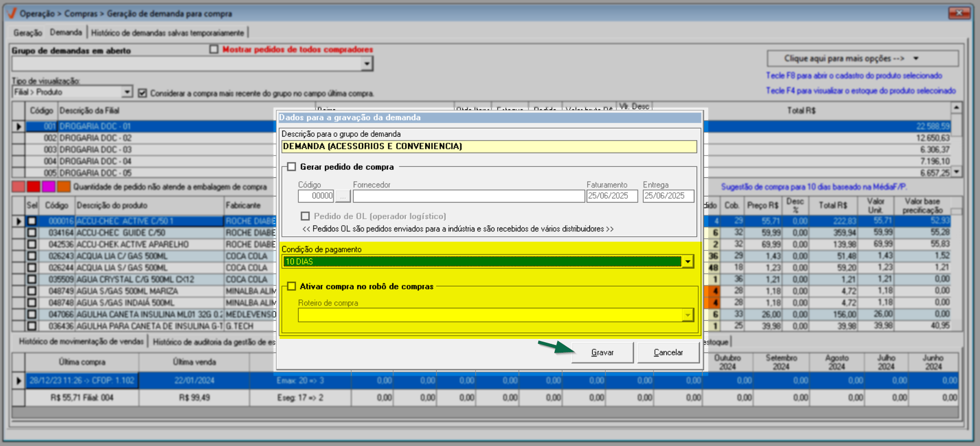Open Histórico de auditoria da gestão tab

214,342
